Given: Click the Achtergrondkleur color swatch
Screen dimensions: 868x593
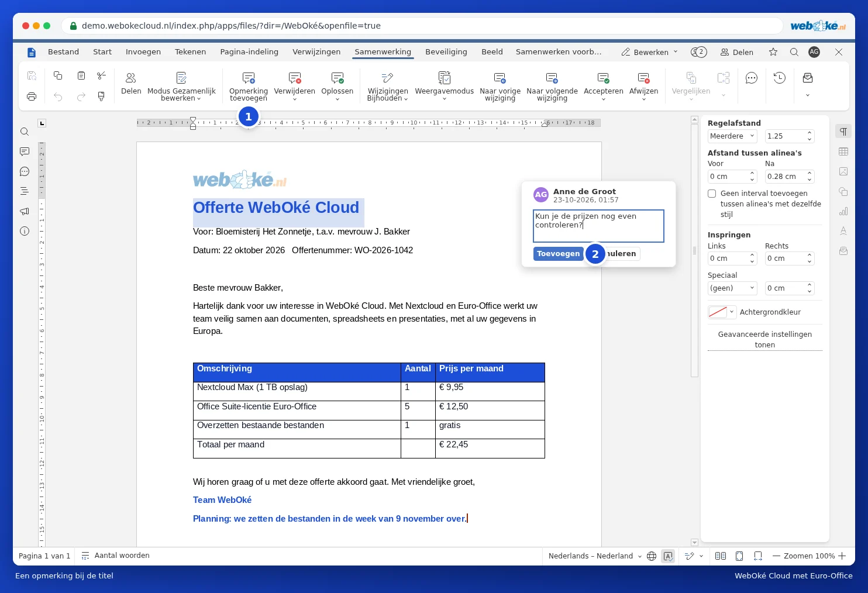Looking at the screenshot, I should (718, 312).
